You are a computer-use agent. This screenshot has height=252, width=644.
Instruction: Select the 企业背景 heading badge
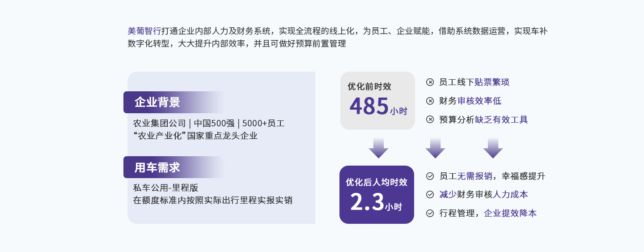click(x=157, y=102)
